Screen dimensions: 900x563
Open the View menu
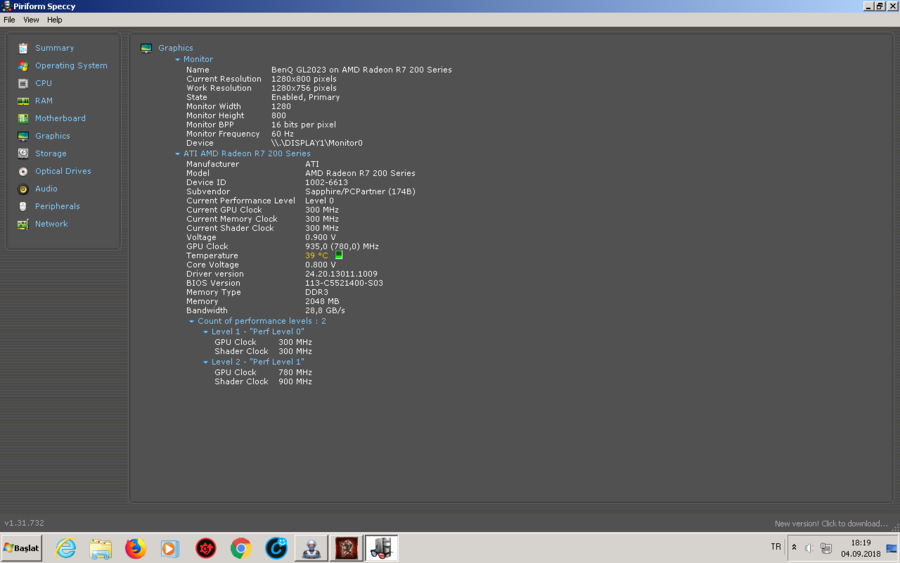tap(31, 20)
